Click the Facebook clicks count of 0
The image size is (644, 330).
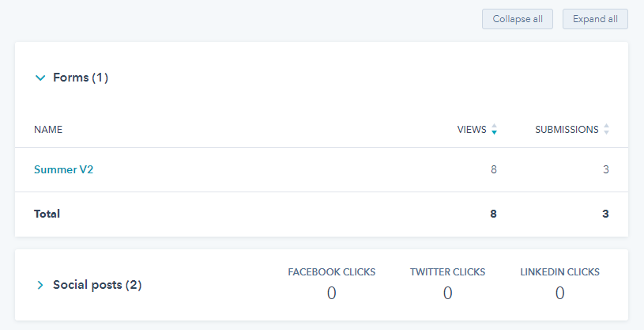click(331, 294)
